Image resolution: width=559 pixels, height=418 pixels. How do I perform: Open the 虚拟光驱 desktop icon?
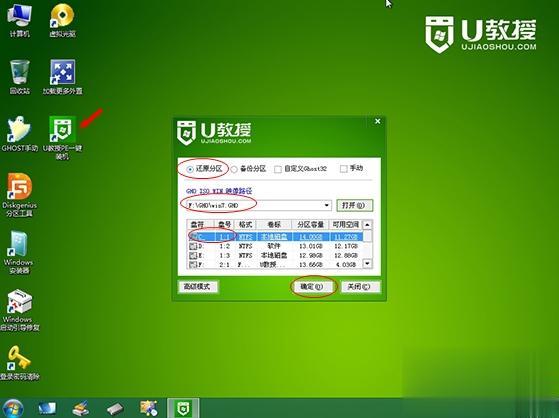click(62, 20)
